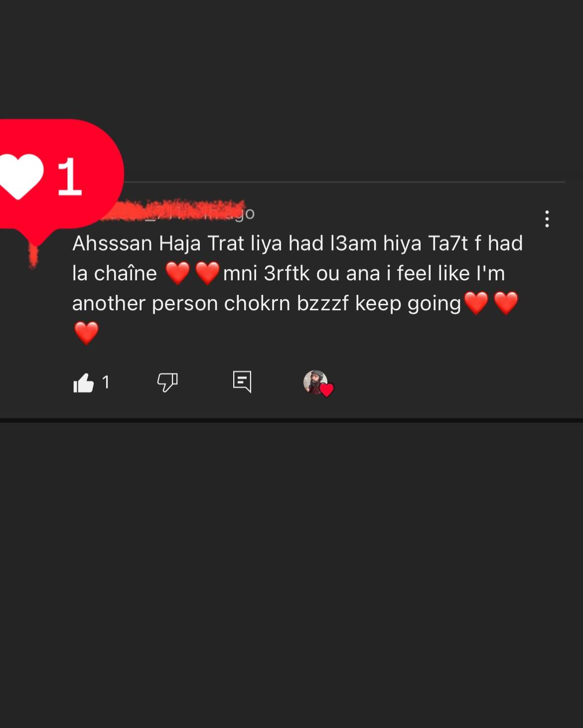Click the like count beside thumbs-up
The width and height of the screenshot is (583, 728).
click(x=106, y=382)
